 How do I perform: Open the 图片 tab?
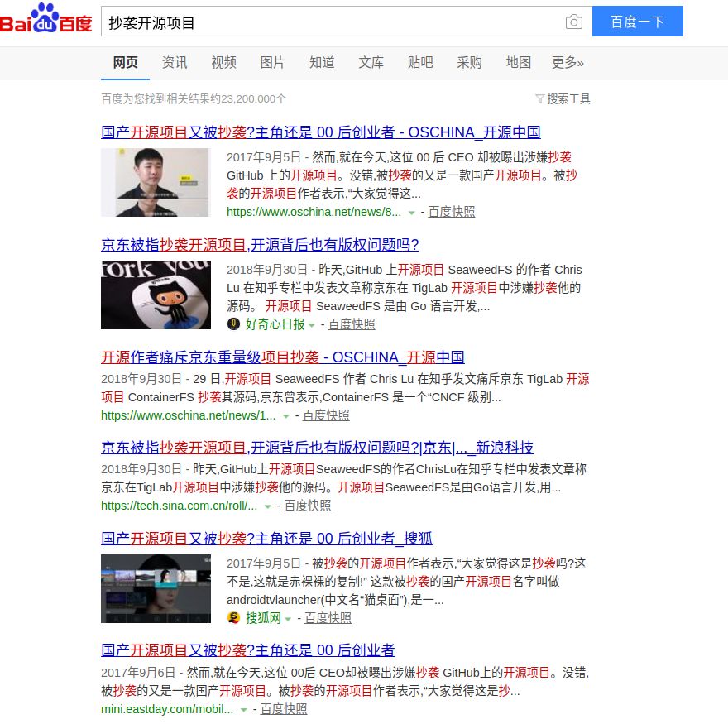pyautogui.click(x=272, y=62)
